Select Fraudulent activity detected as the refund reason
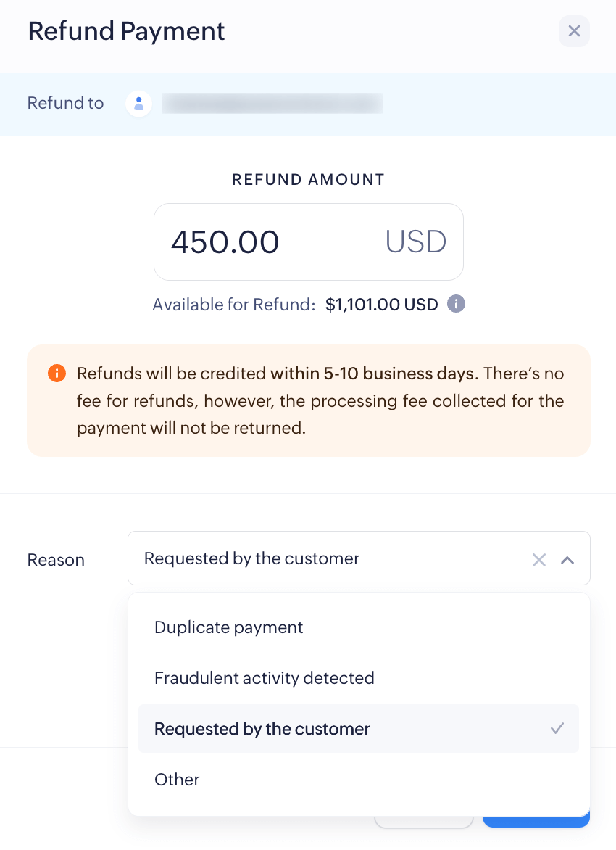616x850 pixels. [264, 677]
